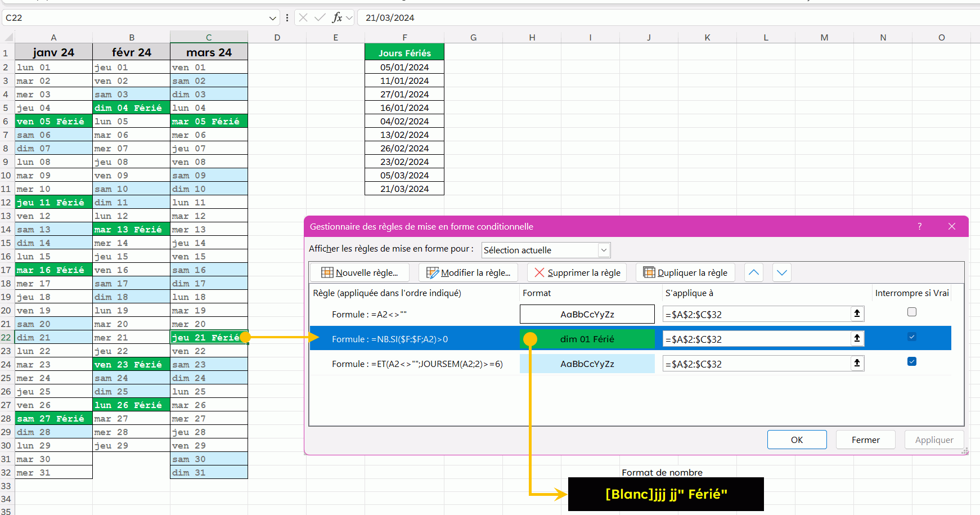Screen dimensions: 980x515
Task: Uncheck 'Interrompre si Vrai' for JOURSEM rule
Action: pyautogui.click(x=912, y=361)
